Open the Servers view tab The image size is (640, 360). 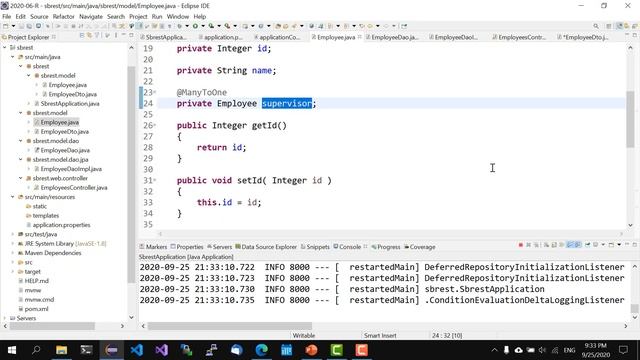click(x=220, y=247)
